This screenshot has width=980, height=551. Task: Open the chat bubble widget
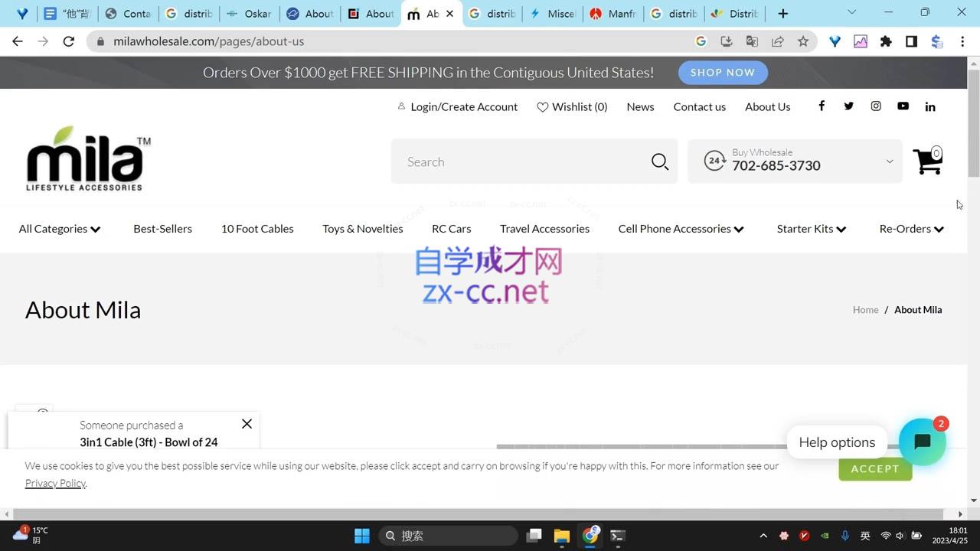(x=923, y=442)
